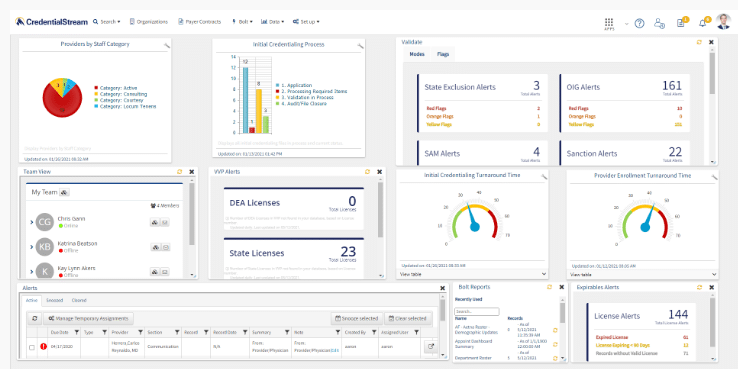Click wrench icon on Provider Enrollment Turnaround Time
This screenshot has width=738, height=369.
(714, 176)
